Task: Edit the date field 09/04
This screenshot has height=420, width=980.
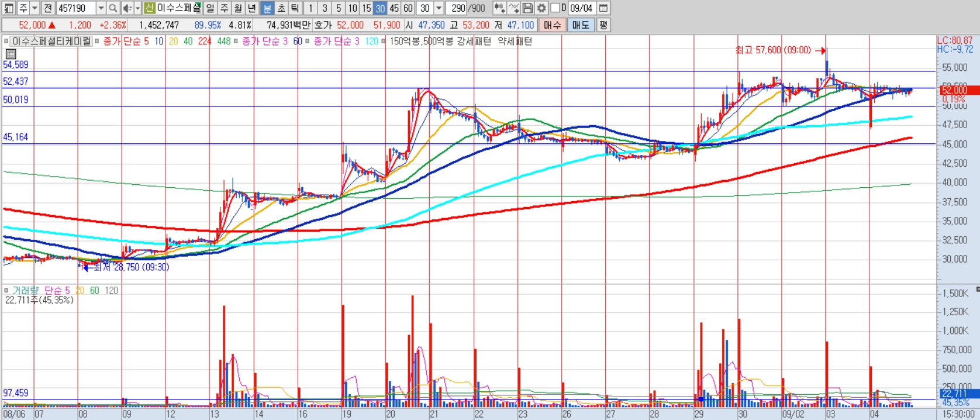Action: [582, 8]
